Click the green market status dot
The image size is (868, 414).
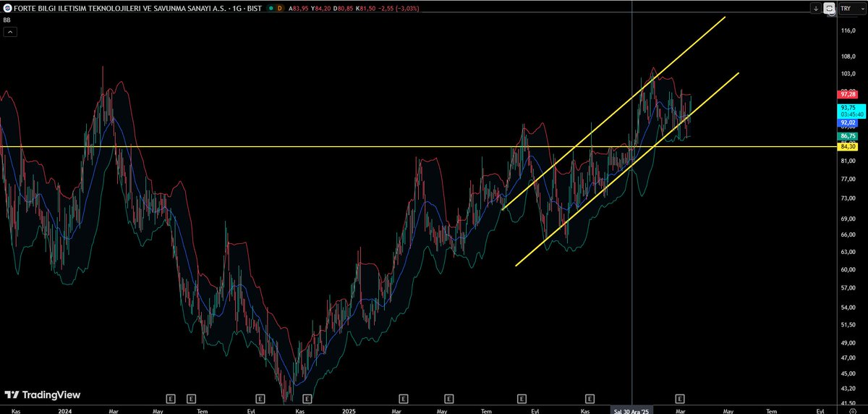point(270,9)
